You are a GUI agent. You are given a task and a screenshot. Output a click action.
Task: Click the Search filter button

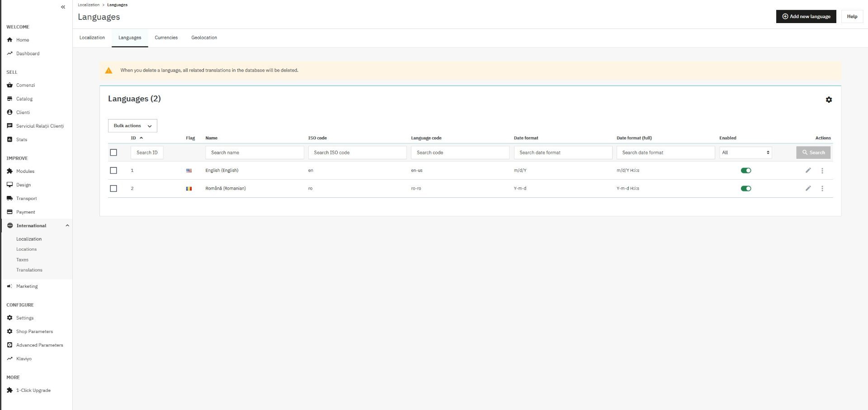[x=813, y=153]
